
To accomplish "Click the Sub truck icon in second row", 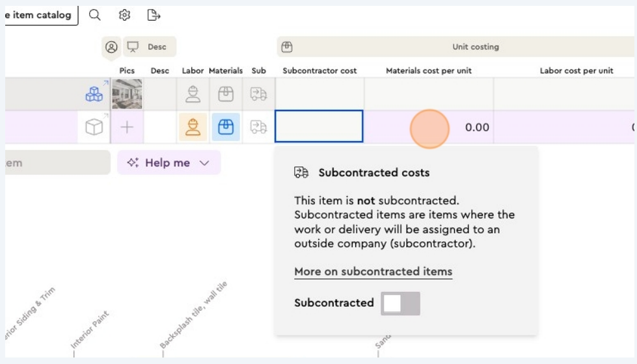I will [258, 127].
